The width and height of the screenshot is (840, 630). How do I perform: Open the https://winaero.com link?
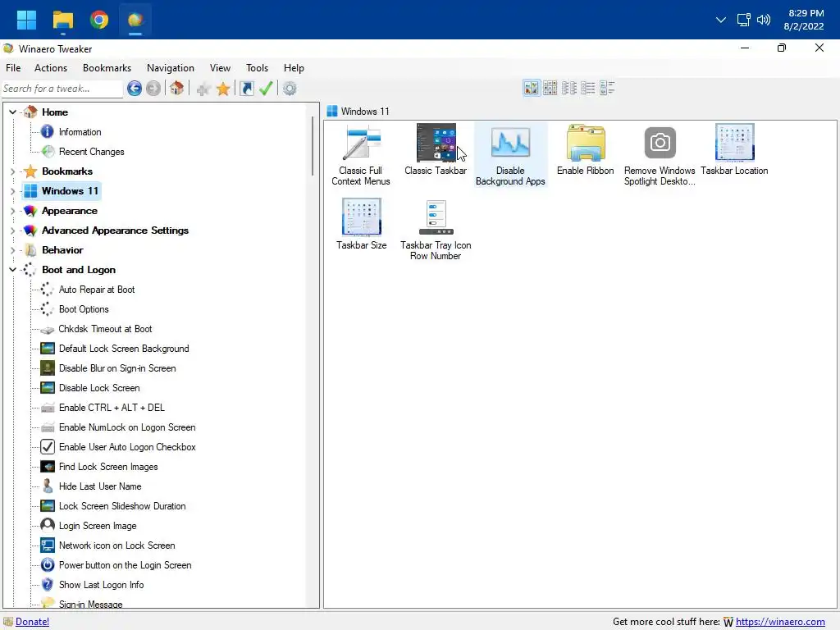[x=780, y=622]
